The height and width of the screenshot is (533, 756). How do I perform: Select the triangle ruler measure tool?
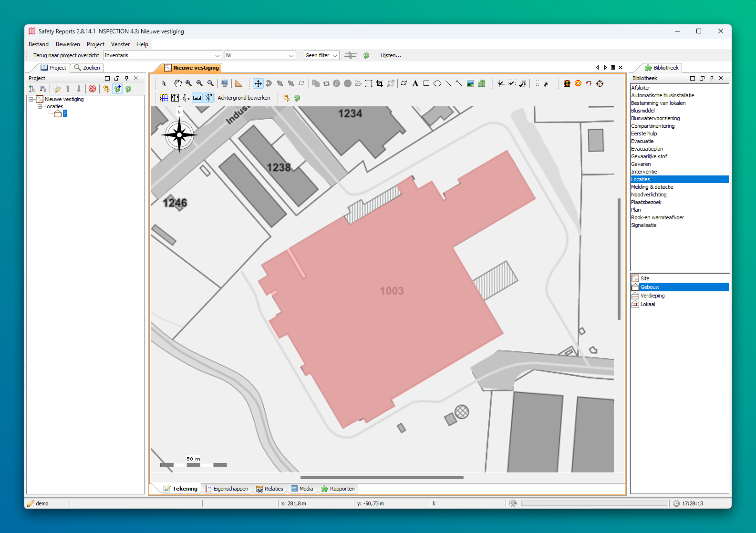tap(238, 83)
